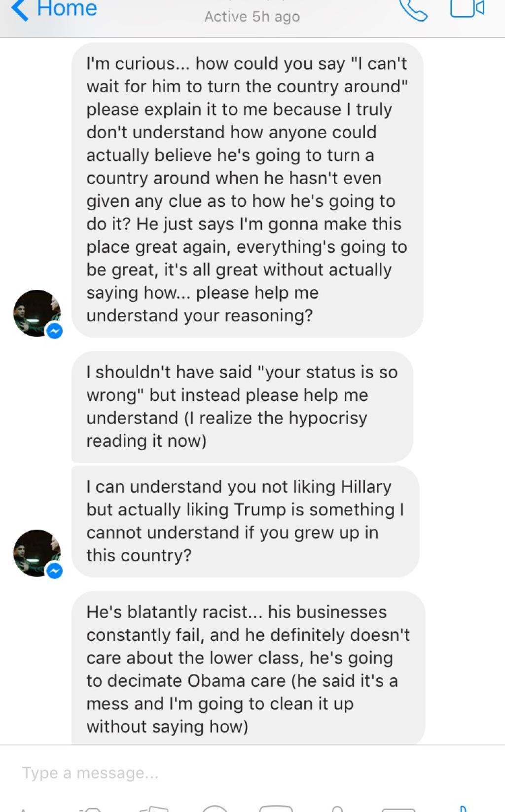Image resolution: width=505 pixels, height=812 pixels.
Task: Go back via the Home label
Action: [67, 8]
